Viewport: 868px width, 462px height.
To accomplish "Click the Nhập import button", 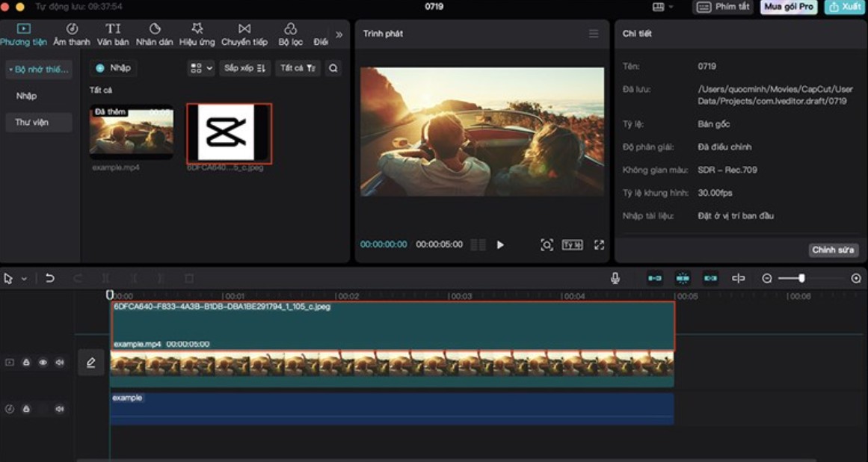I will point(113,68).
